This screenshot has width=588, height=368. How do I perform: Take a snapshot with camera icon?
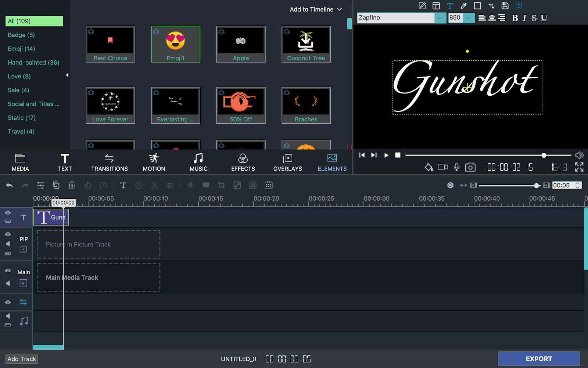tap(470, 167)
